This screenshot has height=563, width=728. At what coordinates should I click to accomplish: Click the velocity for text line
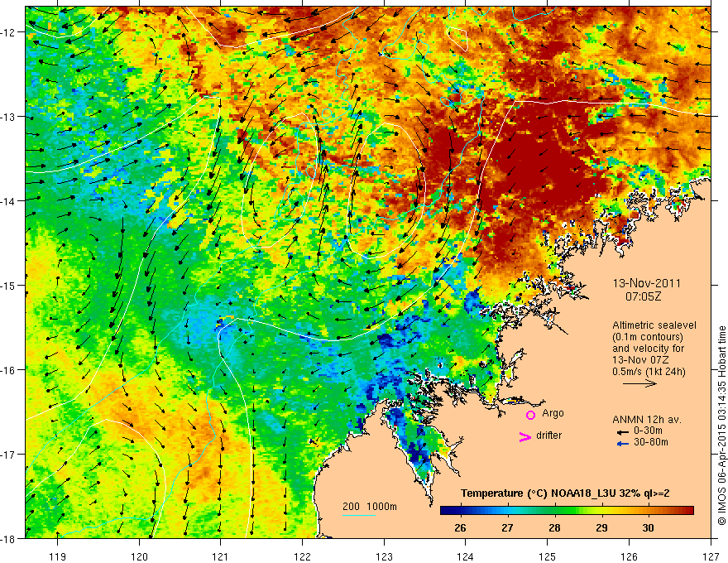(648, 349)
